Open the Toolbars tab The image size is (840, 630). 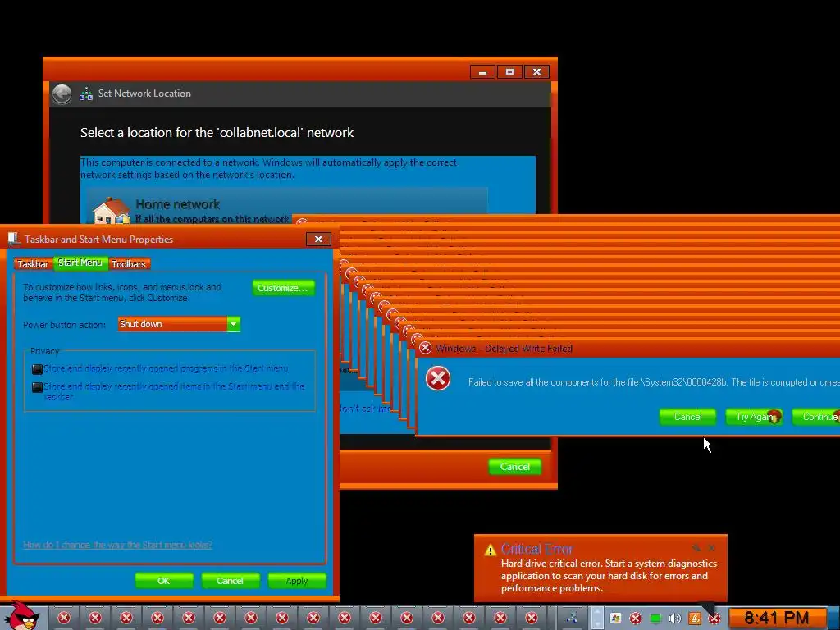point(129,263)
